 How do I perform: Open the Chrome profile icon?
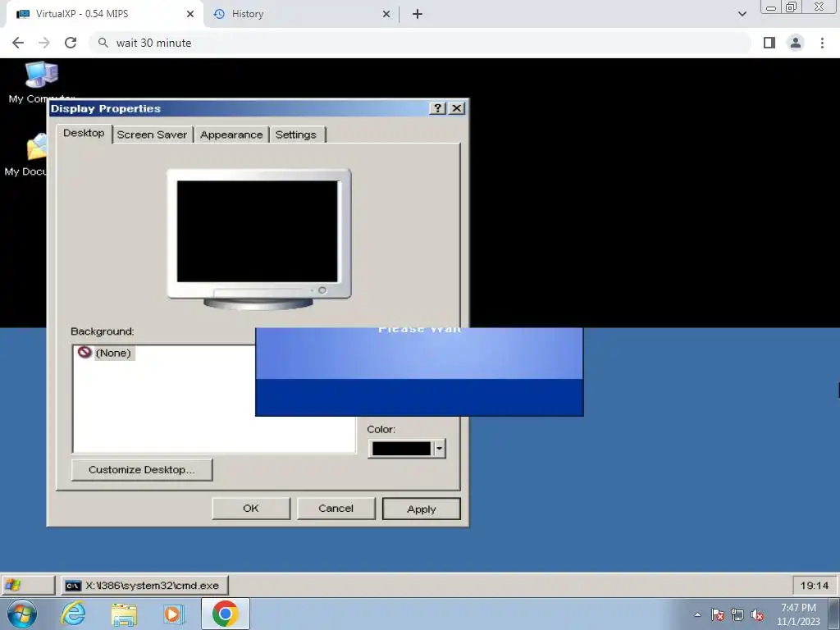796,43
